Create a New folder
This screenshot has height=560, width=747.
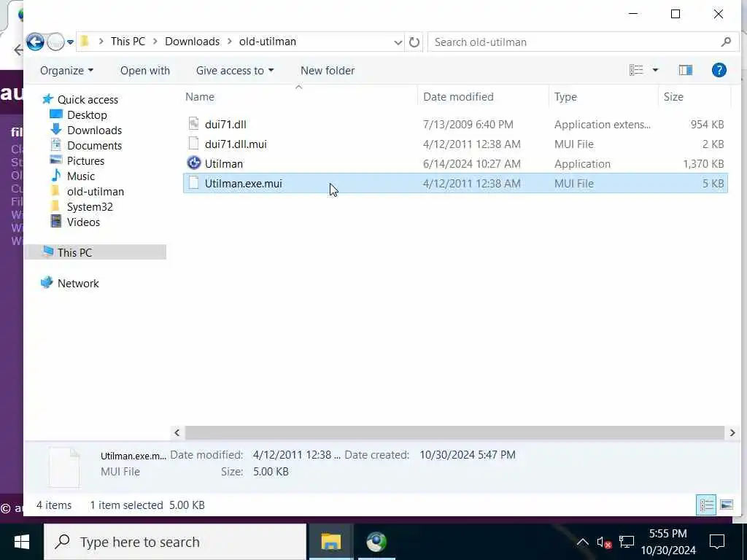tap(328, 71)
